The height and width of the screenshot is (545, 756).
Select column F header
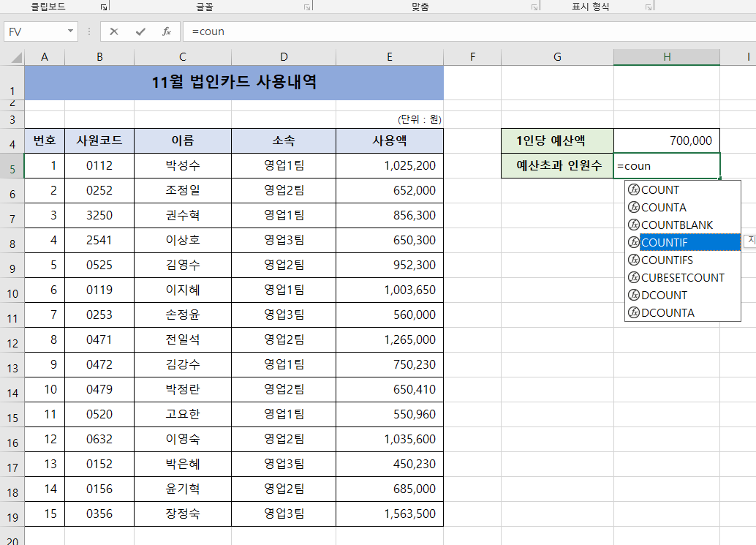tap(472, 57)
